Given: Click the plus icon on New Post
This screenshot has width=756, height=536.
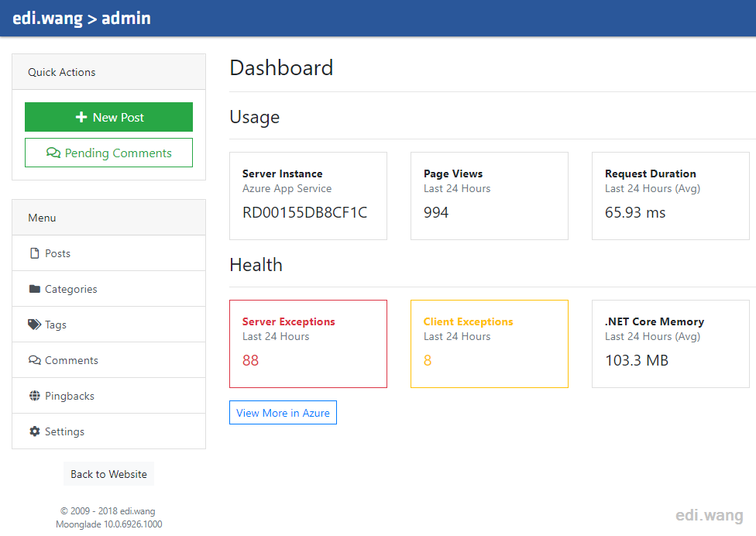Looking at the screenshot, I should (x=81, y=117).
